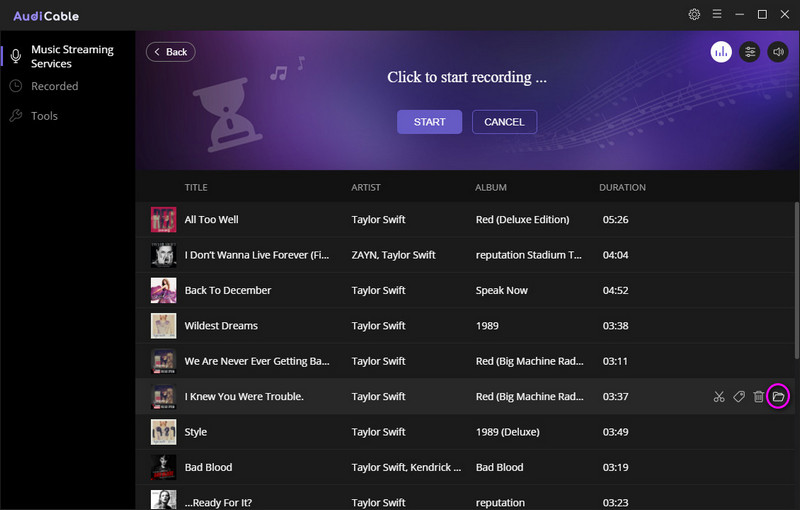The width and height of the screenshot is (800, 510).
Task: Select We Are Never Ever Getting Ba... title
Action: pyautogui.click(x=257, y=361)
